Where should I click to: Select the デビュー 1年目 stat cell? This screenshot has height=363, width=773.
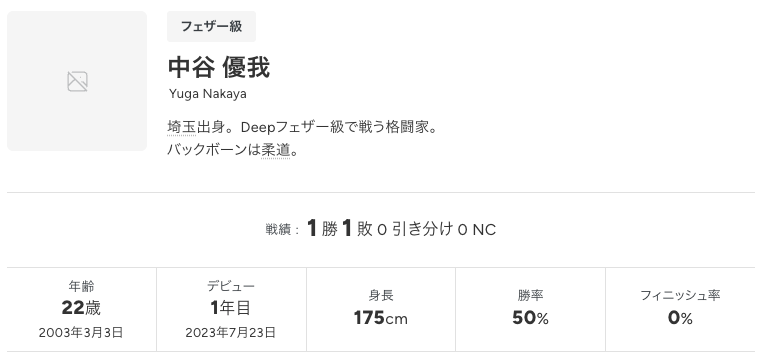click(x=231, y=310)
